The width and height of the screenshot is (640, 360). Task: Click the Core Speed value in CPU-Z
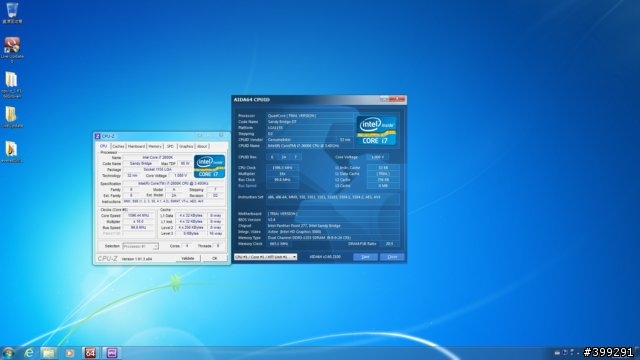(138, 216)
